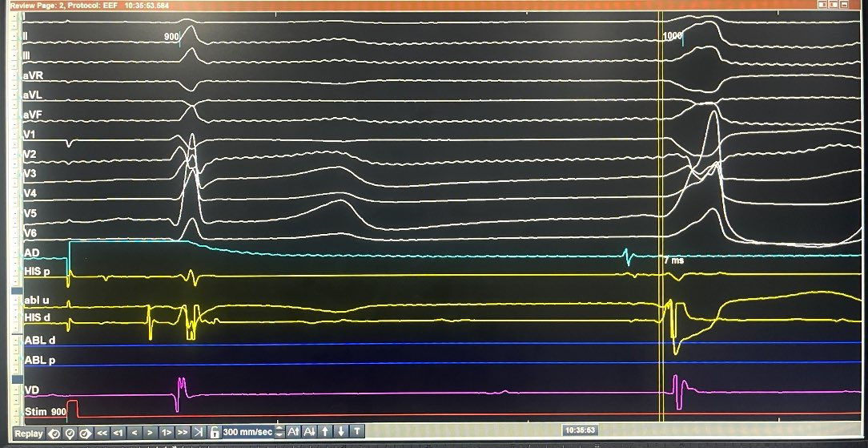Click the leftmost window control in title bar

(x=823, y=5)
